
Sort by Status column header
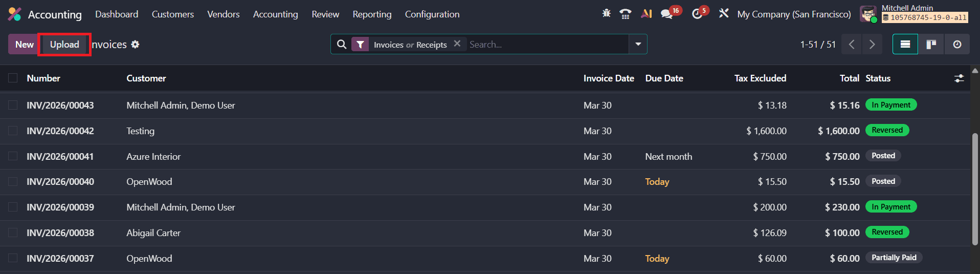point(878,78)
